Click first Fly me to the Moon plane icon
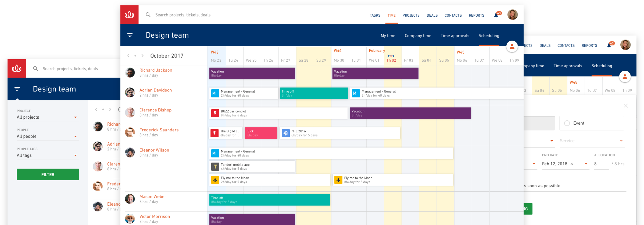Image resolution: width=644 pixels, height=225 pixels. (215, 180)
